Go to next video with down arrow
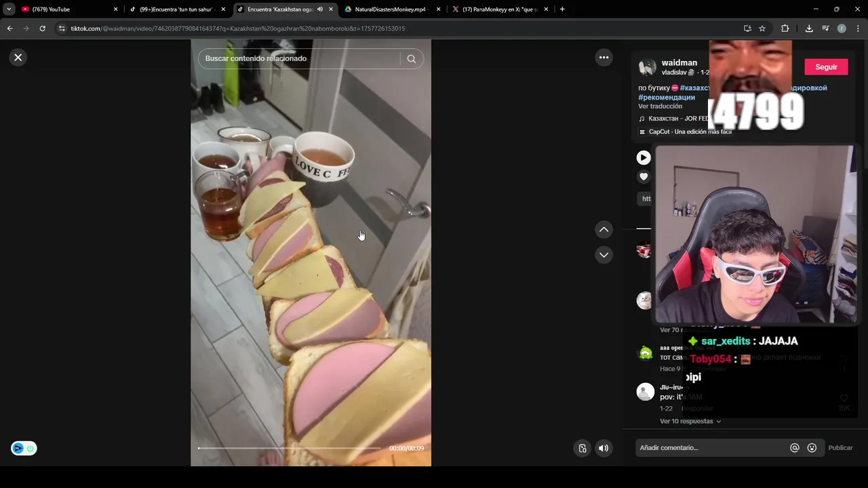The height and width of the screenshot is (488, 868). click(x=604, y=255)
